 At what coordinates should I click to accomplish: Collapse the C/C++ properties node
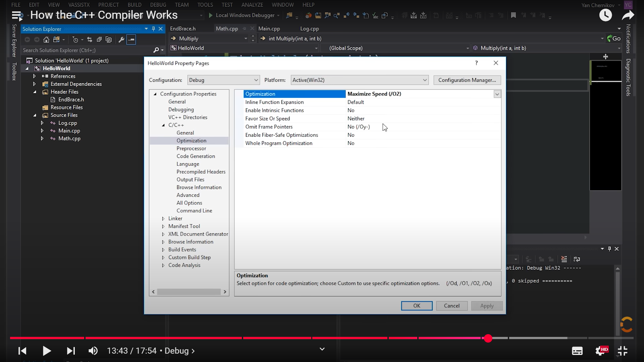[x=162, y=125]
